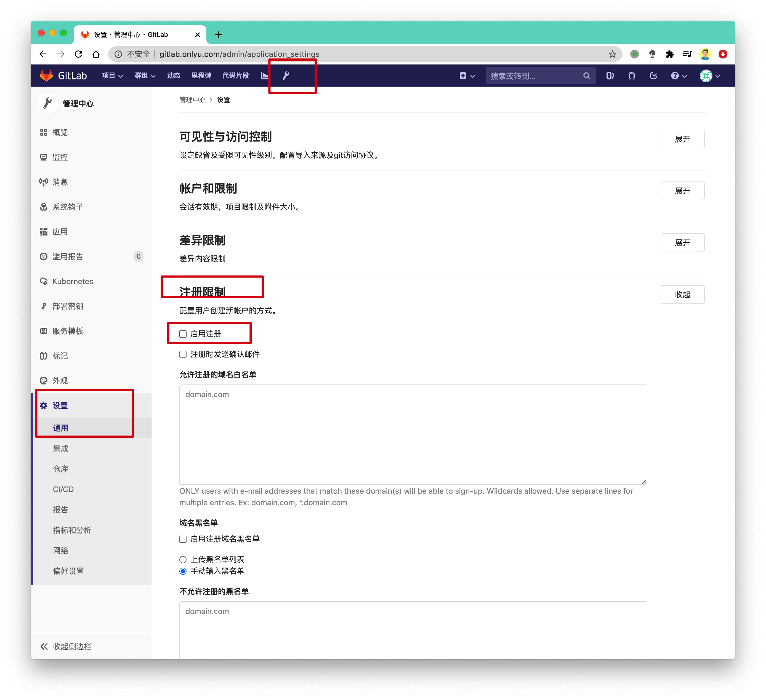
Task: Expand the 差异限制 section
Action: point(682,243)
